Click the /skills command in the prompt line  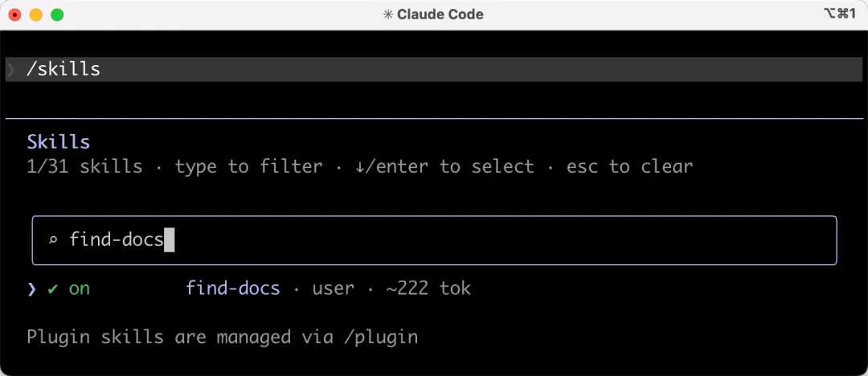63,69
